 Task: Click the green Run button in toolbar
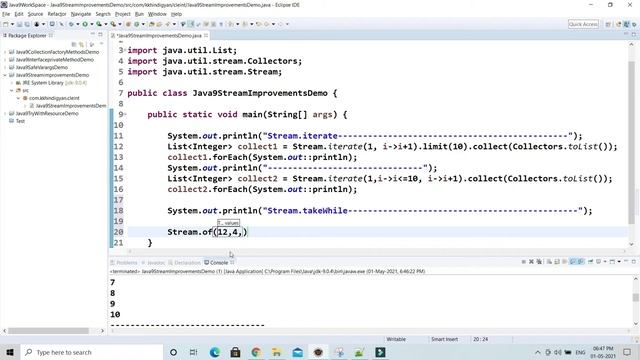coord(85,24)
